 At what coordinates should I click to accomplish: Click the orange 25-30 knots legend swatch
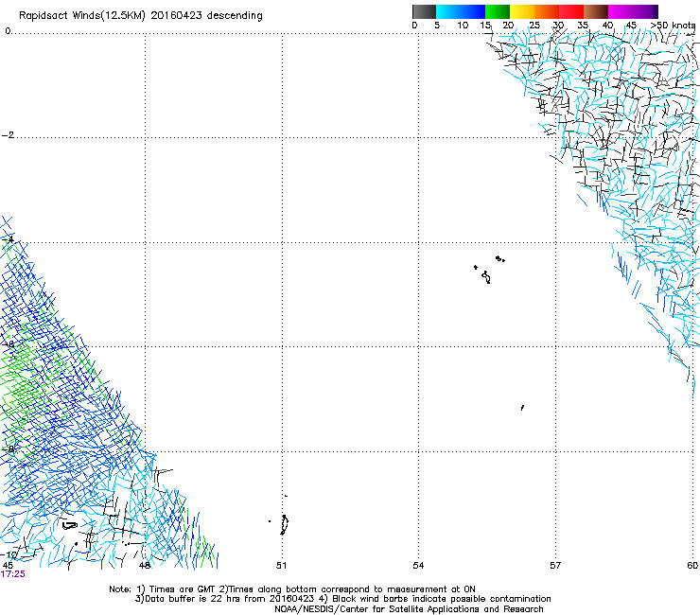(x=547, y=11)
